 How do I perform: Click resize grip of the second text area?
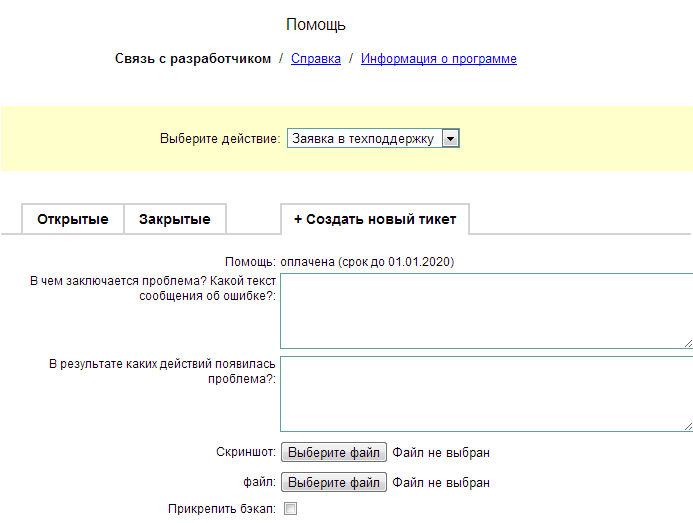coord(687,425)
